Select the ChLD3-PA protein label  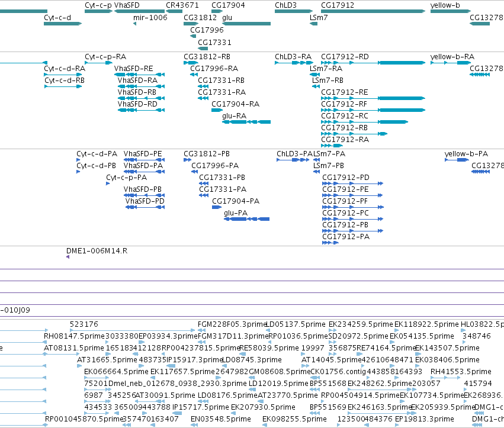(295, 154)
